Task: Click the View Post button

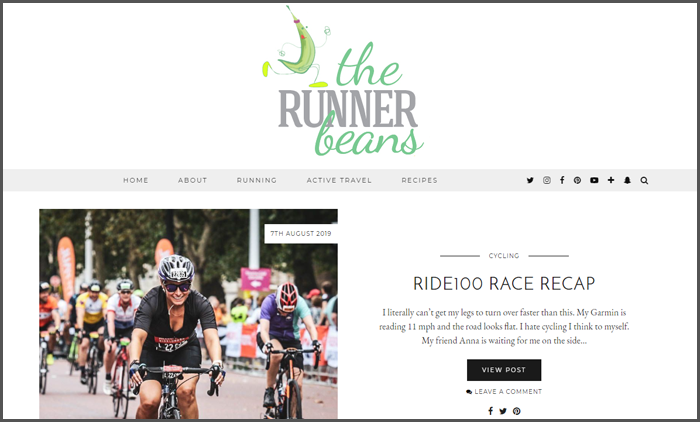Action: (504, 370)
